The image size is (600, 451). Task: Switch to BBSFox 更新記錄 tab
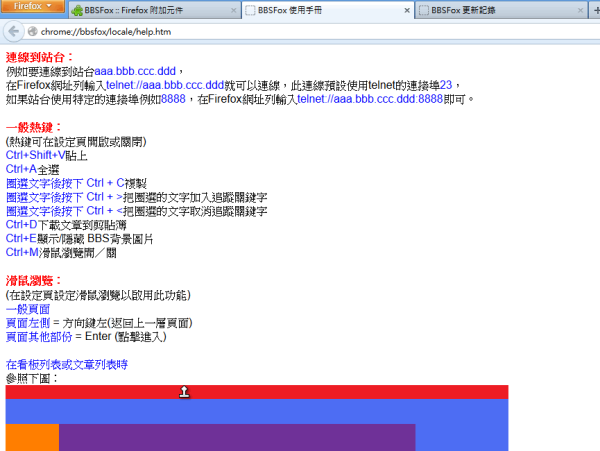click(x=501, y=10)
